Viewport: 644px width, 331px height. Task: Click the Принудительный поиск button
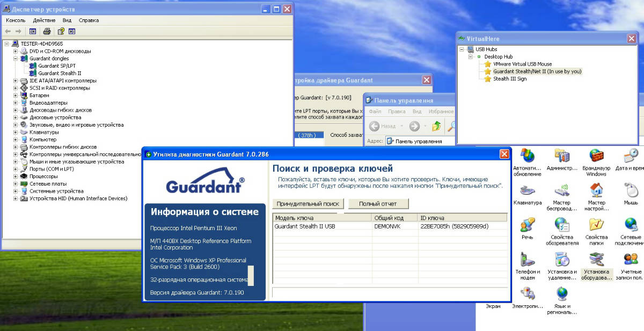(308, 204)
